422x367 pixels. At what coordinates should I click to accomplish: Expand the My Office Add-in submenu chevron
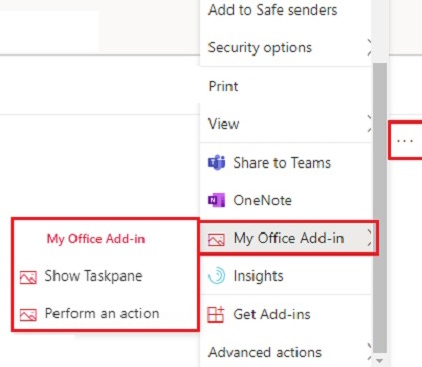pos(369,238)
